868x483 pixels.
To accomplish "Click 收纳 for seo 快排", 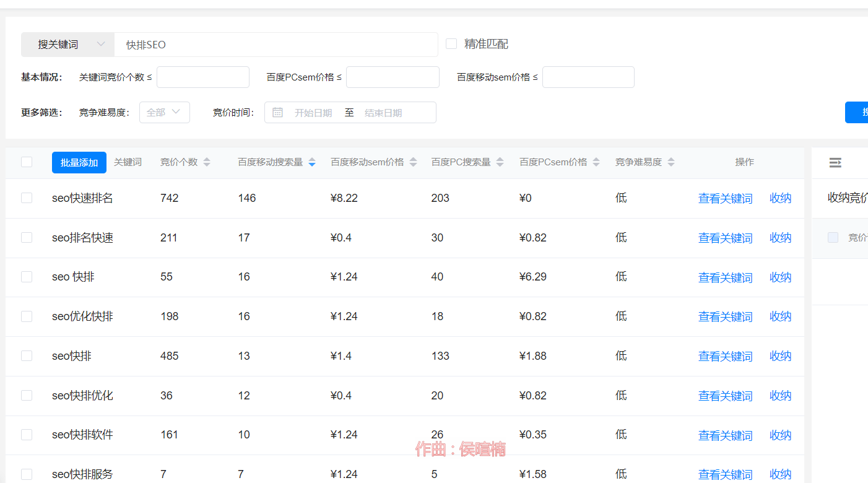I will pyautogui.click(x=780, y=277).
